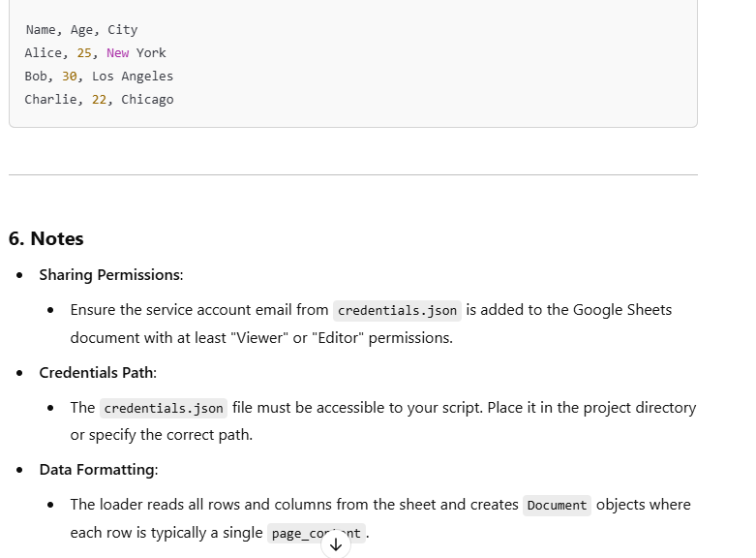Click the "or specify the correct path" text
Screen dimensions: 756x558
click(x=162, y=435)
